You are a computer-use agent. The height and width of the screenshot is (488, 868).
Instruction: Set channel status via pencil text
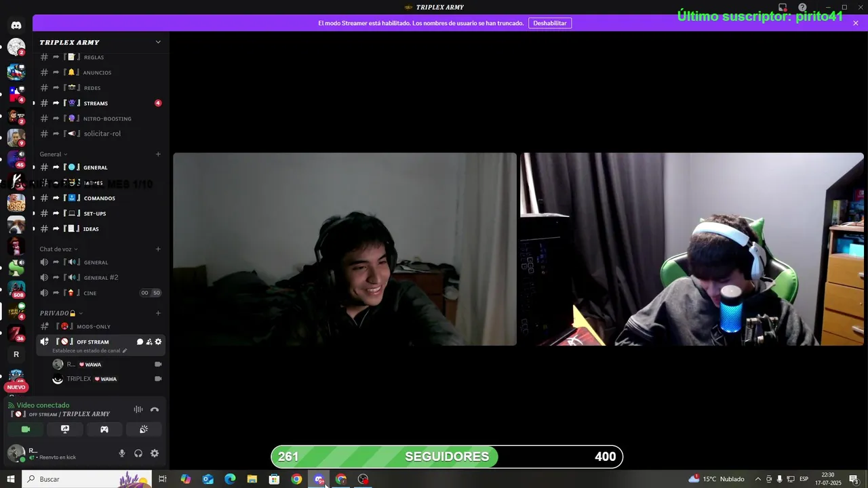(x=90, y=351)
